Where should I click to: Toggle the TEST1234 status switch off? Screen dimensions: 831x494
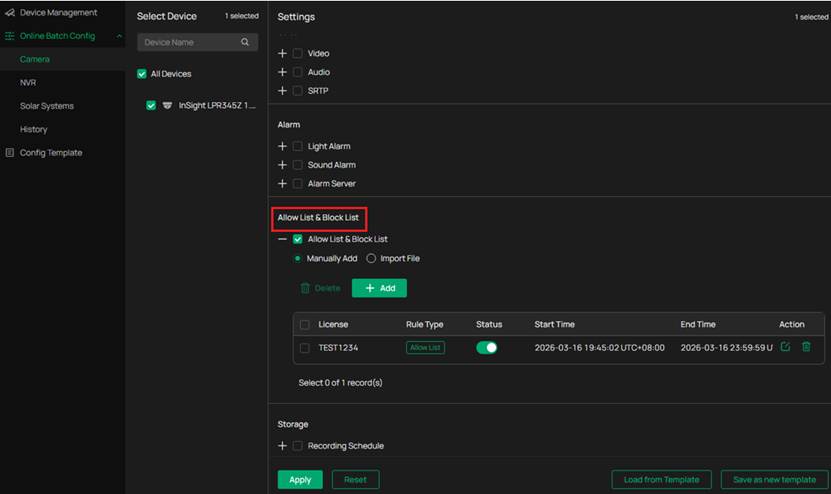coord(487,348)
